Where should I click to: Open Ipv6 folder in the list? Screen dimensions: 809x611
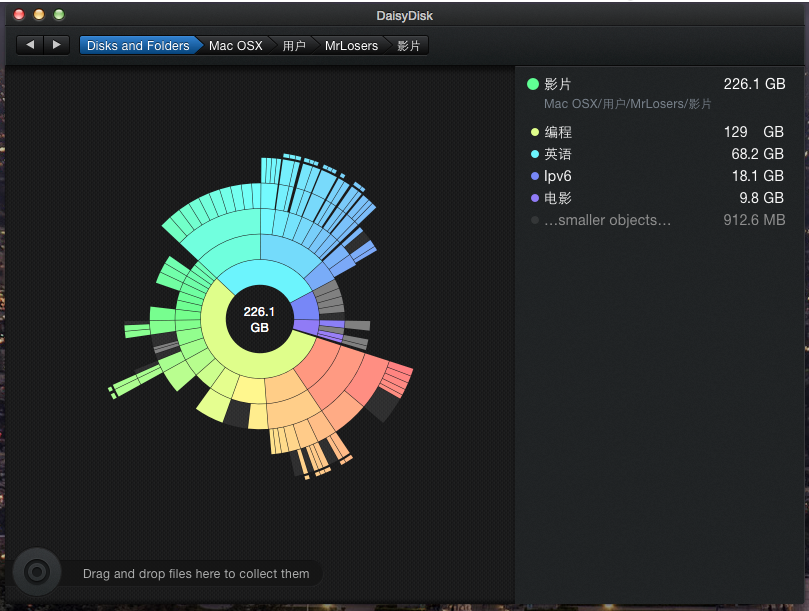(657, 176)
